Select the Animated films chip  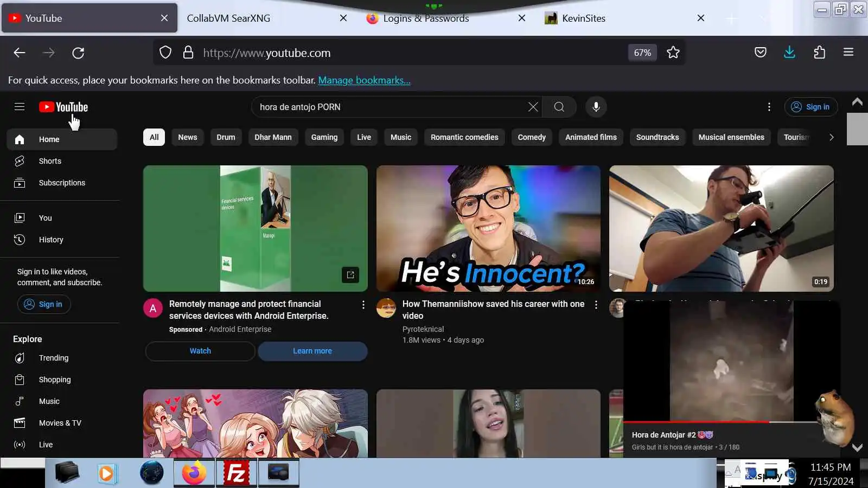(591, 137)
